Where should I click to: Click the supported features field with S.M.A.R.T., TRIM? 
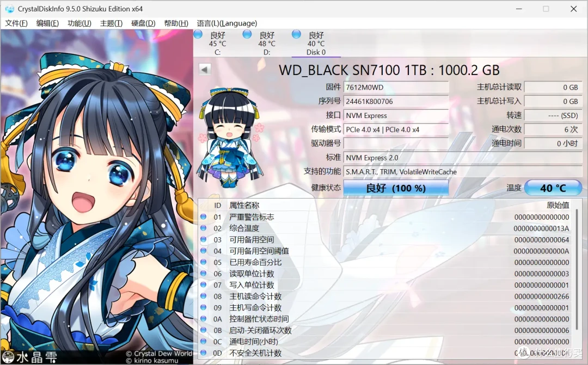click(x=463, y=172)
